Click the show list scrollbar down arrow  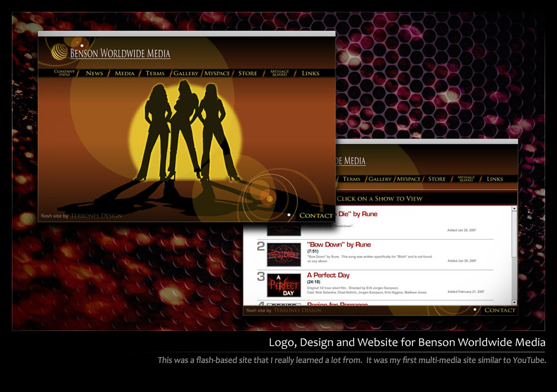(514, 303)
